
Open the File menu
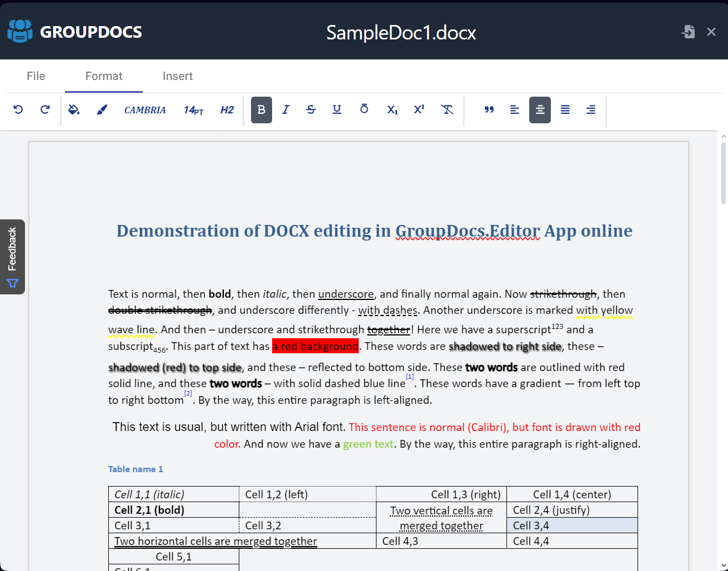35,76
